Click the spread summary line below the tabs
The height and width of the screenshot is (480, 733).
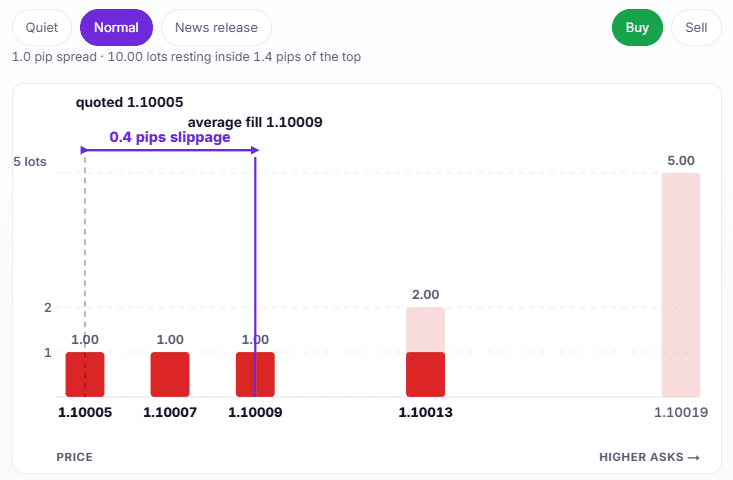[x=186, y=57]
